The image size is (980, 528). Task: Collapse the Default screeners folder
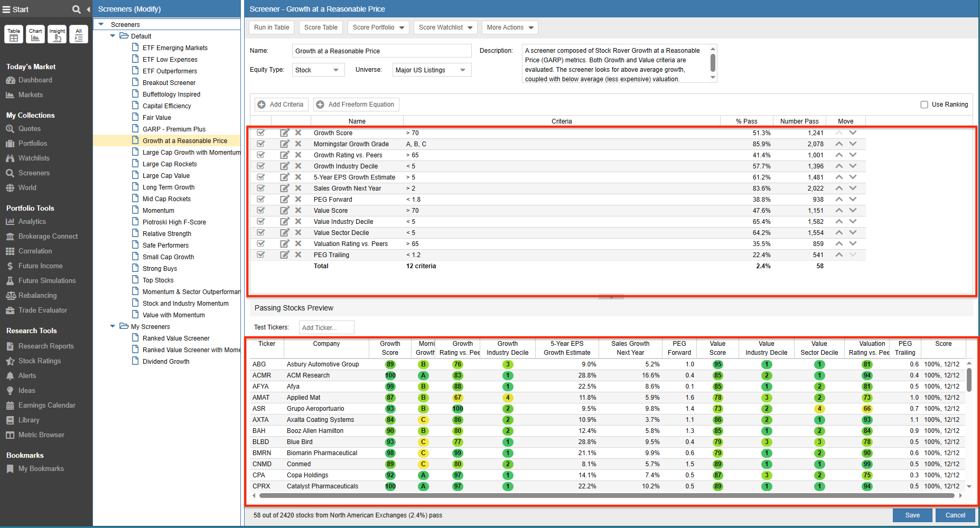112,36
